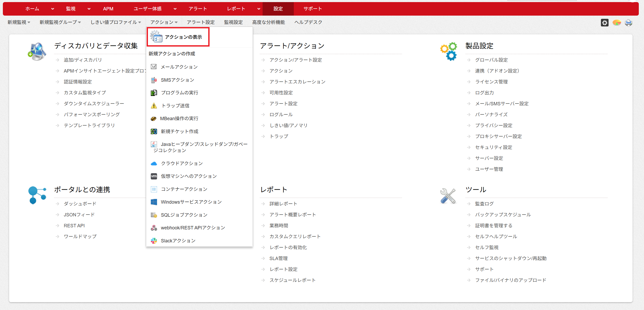This screenshot has height=310, width=644.
Task: Click the trap send warning triangle icon
Action: tap(154, 106)
